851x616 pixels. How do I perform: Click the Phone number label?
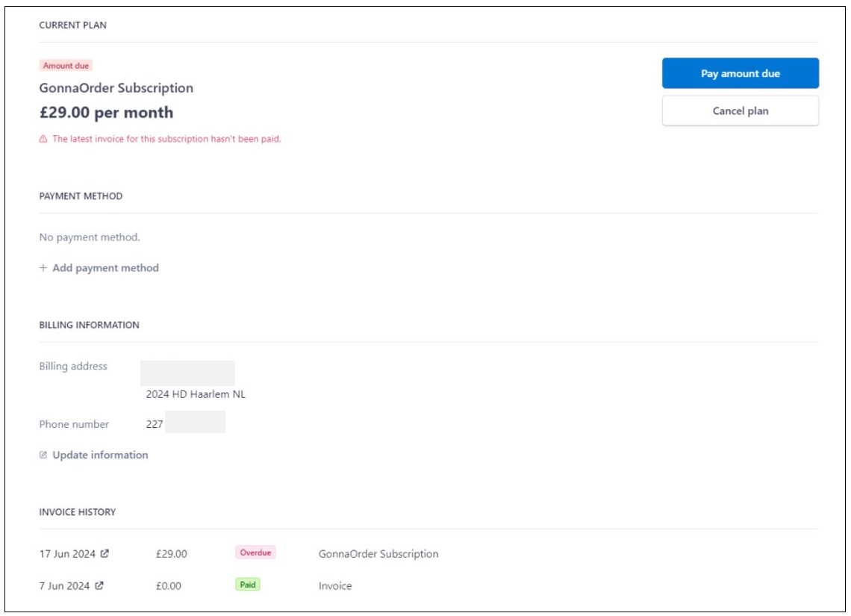coord(74,424)
